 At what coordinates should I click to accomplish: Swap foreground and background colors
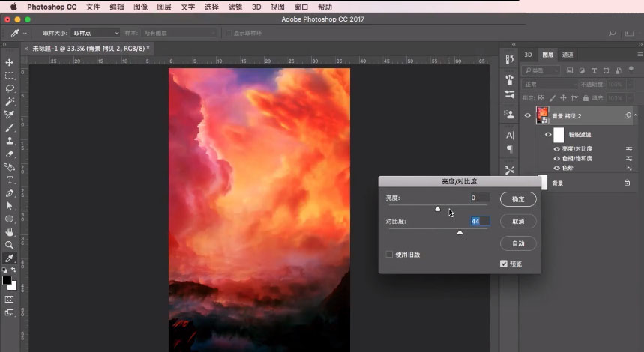click(13, 270)
